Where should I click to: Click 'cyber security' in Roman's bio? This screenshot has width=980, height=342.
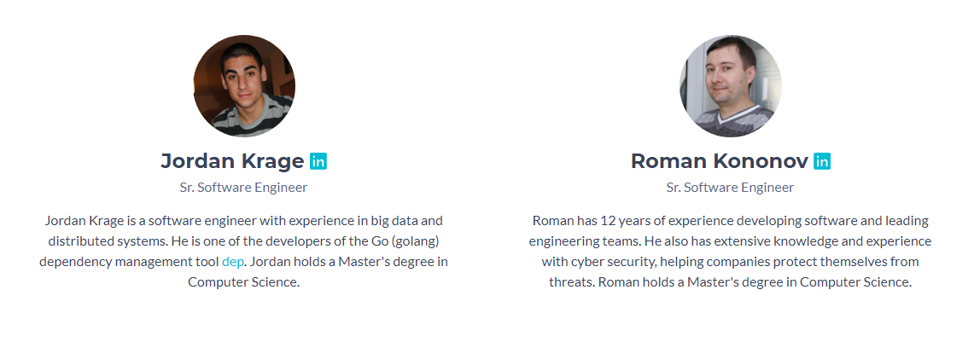(x=610, y=262)
